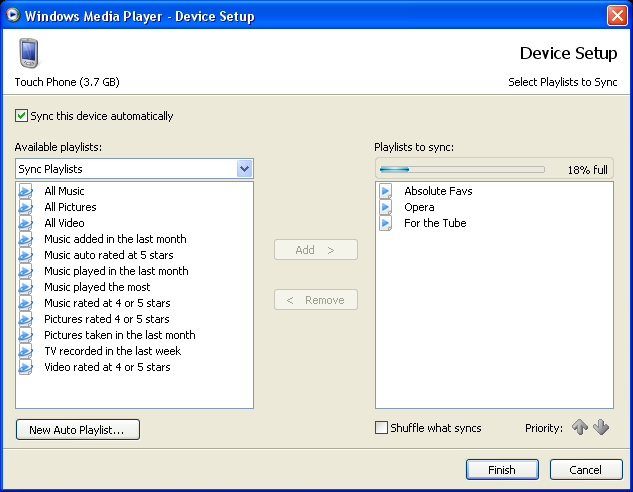Click the < Remove button

point(316,300)
